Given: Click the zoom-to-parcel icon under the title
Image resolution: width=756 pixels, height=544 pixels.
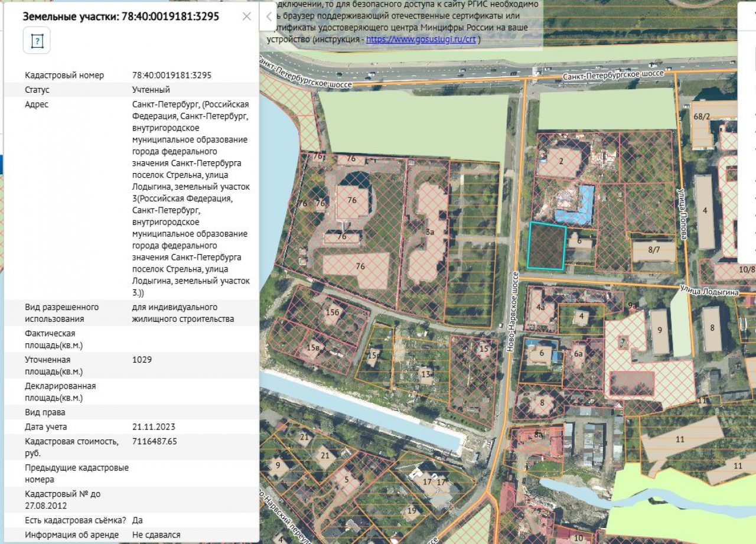Looking at the screenshot, I should (x=37, y=41).
